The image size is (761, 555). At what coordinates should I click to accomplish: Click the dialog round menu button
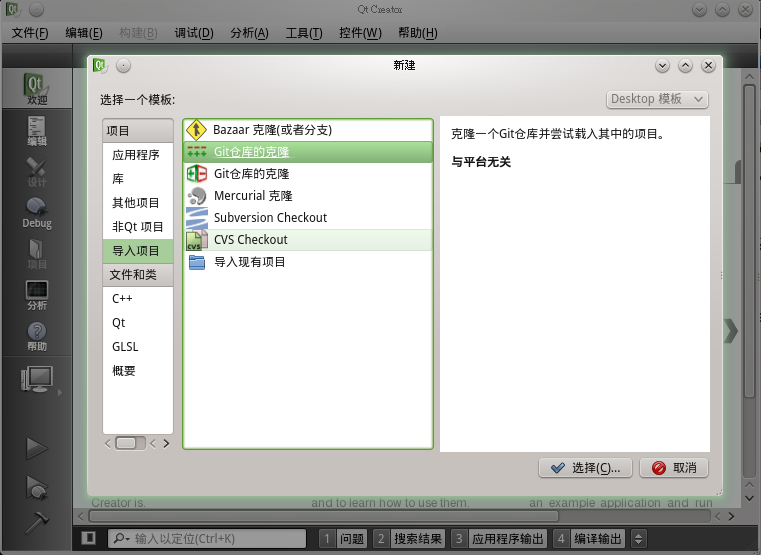coord(123,65)
